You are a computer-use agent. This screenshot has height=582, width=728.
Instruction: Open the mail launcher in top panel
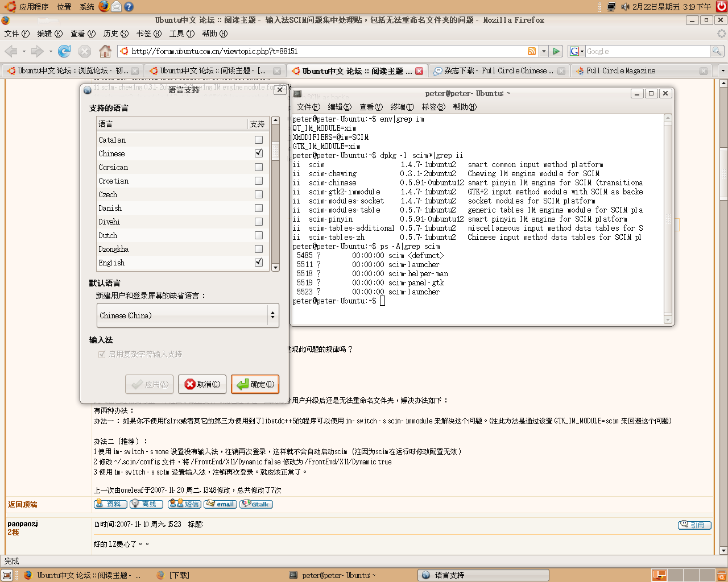(117, 6)
